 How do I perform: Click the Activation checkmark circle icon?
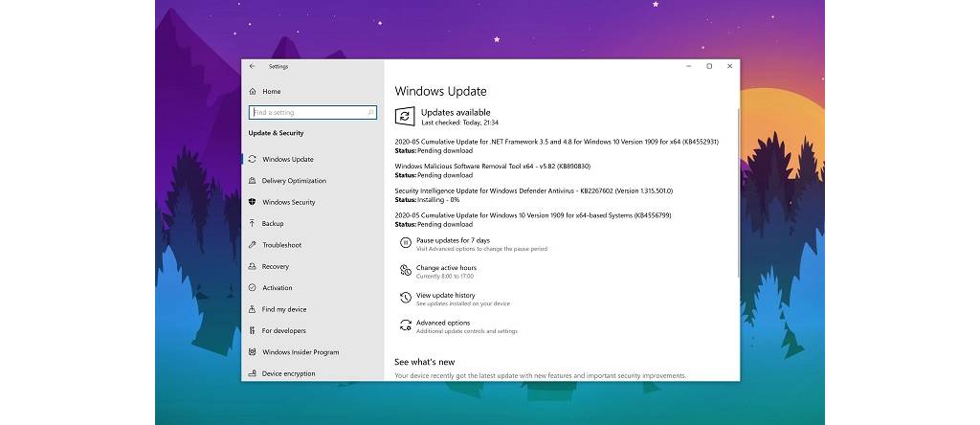click(x=252, y=287)
